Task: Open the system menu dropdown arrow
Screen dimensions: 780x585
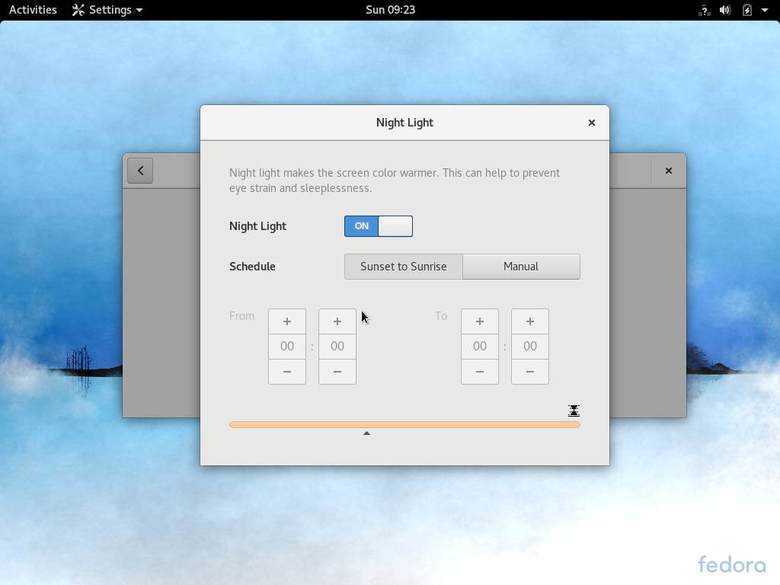Action: click(x=765, y=10)
